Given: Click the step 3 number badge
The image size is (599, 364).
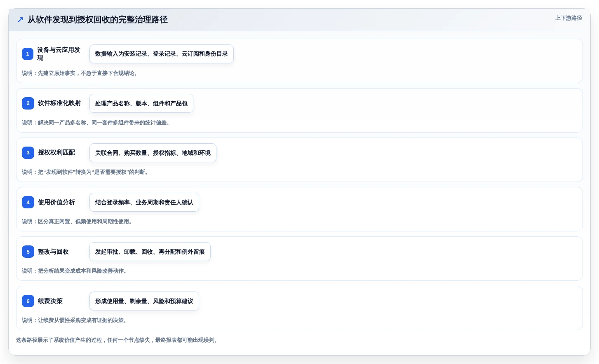Looking at the screenshot, I should click(28, 153).
